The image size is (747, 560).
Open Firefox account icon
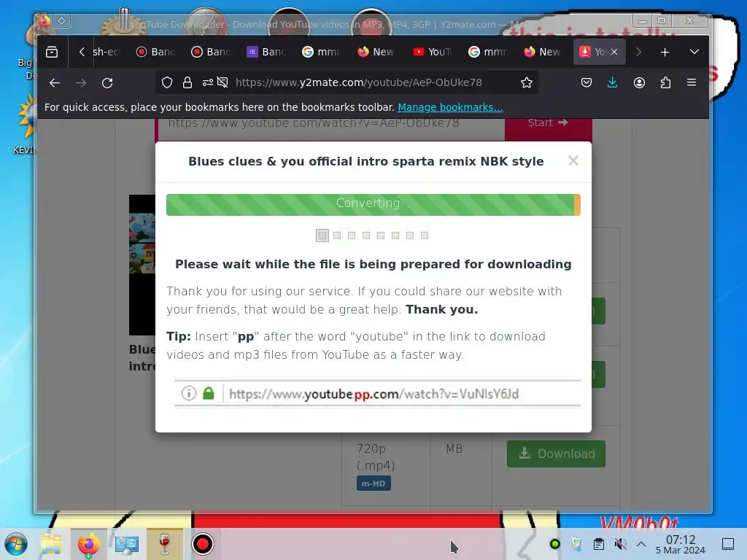(639, 83)
